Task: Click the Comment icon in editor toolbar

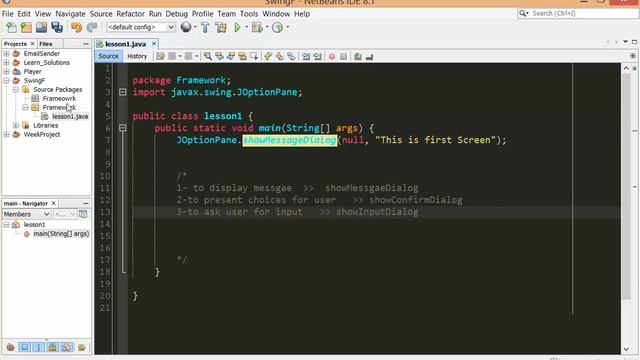Action: 358,56
